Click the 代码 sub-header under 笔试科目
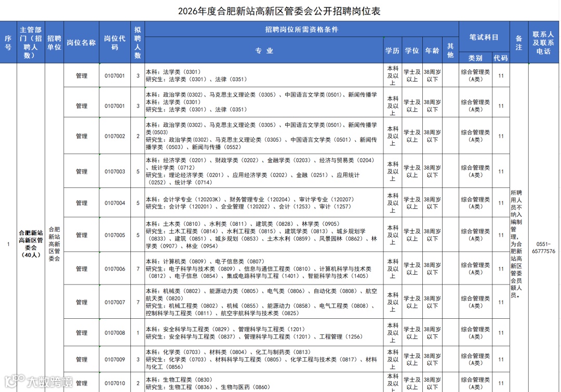561x392 pixels. (501, 58)
